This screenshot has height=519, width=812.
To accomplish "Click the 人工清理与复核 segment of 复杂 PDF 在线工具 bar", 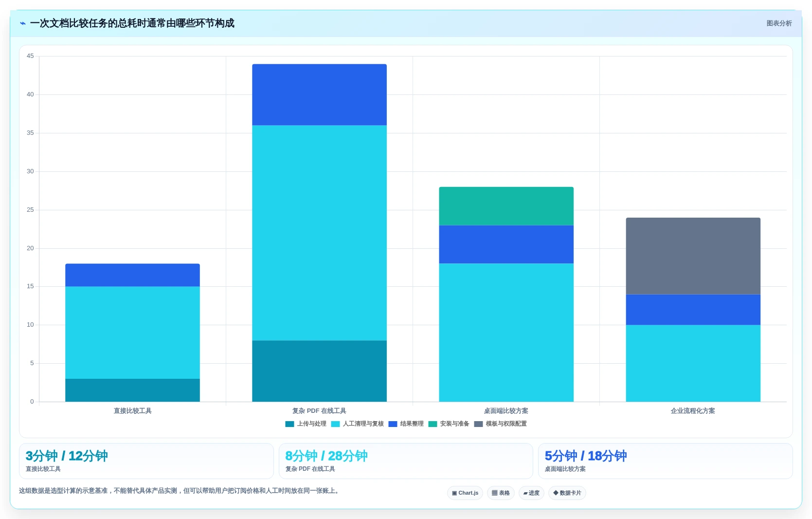I will coord(319,233).
